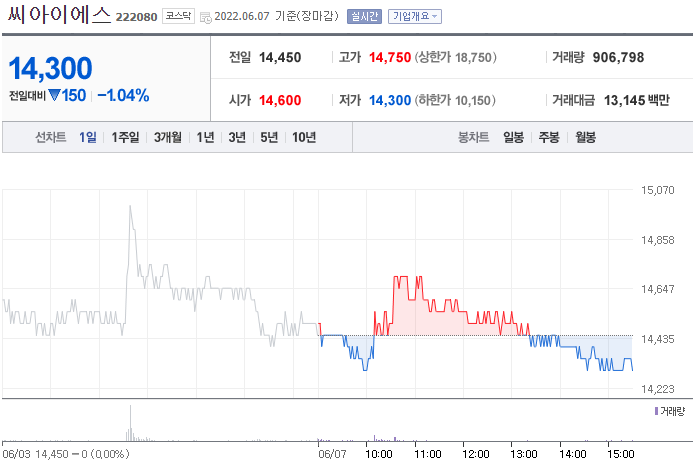The width and height of the screenshot is (693, 472).
Task: Click the -1.04% change rate
Action: click(x=123, y=95)
